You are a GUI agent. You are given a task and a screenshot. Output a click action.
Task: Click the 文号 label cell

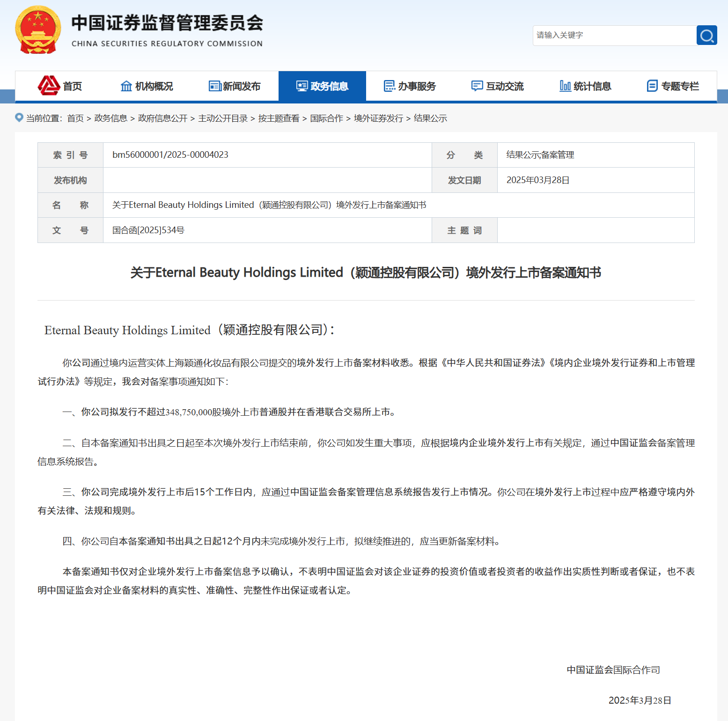70,230
